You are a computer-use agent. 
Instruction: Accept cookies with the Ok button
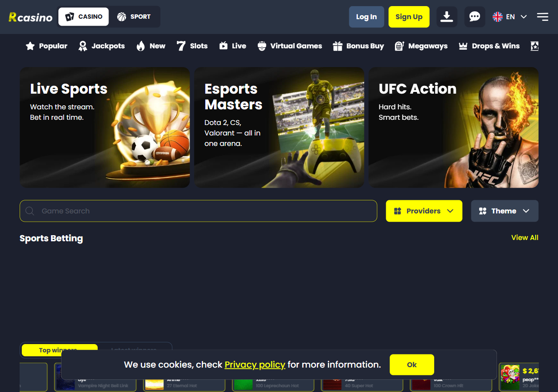412,365
